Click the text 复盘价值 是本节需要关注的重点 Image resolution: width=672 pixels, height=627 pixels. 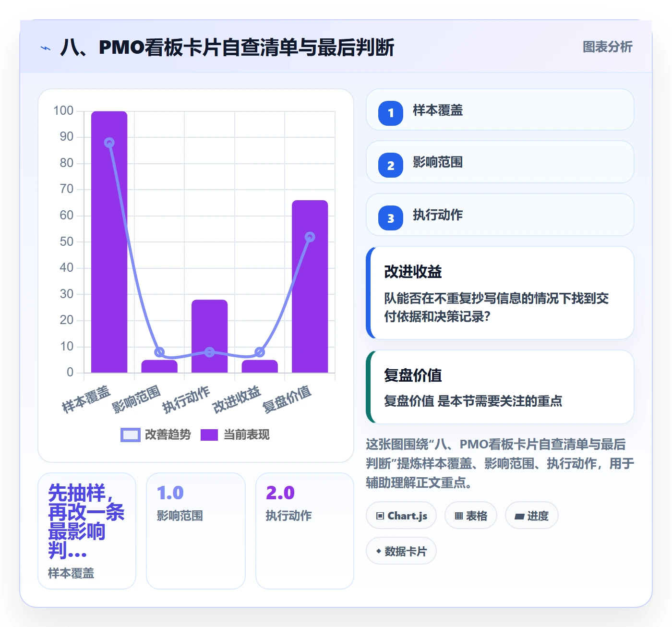point(473,401)
